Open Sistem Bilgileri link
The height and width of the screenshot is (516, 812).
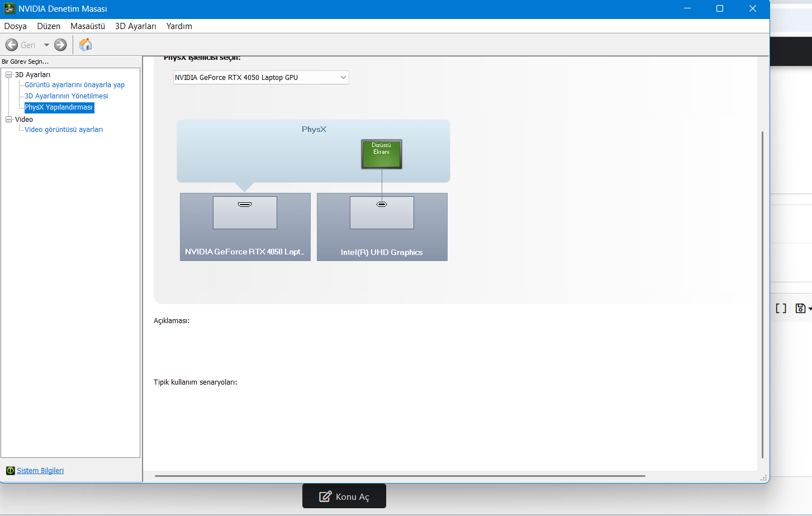(x=40, y=471)
